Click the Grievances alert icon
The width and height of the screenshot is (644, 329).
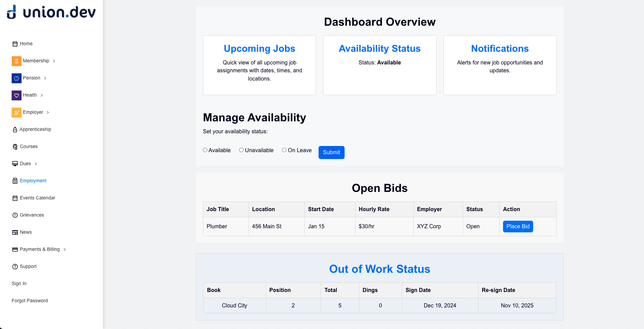tap(15, 215)
